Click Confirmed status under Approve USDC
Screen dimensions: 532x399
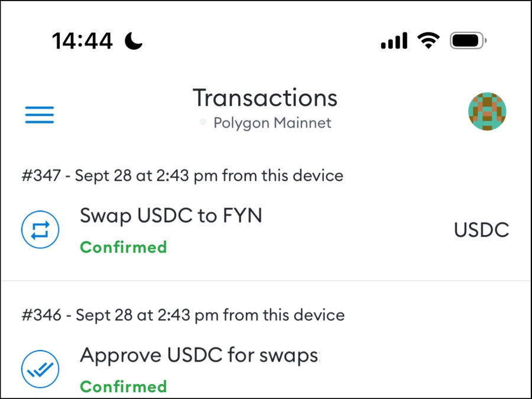(x=124, y=387)
